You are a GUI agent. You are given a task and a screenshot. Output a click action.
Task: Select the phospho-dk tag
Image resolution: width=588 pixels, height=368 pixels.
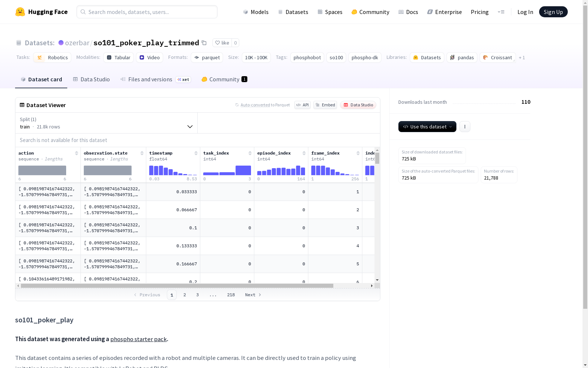coord(365,57)
